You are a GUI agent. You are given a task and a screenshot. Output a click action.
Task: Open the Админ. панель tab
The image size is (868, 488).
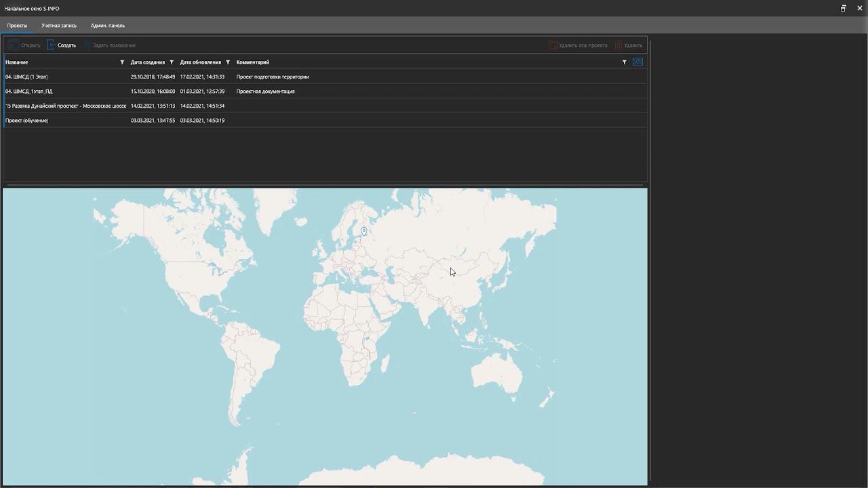(x=108, y=26)
